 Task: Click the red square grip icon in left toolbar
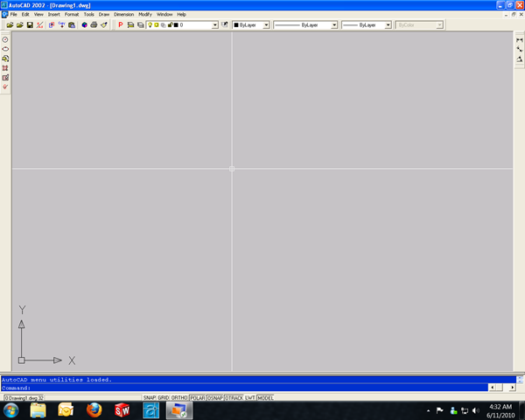(5, 68)
